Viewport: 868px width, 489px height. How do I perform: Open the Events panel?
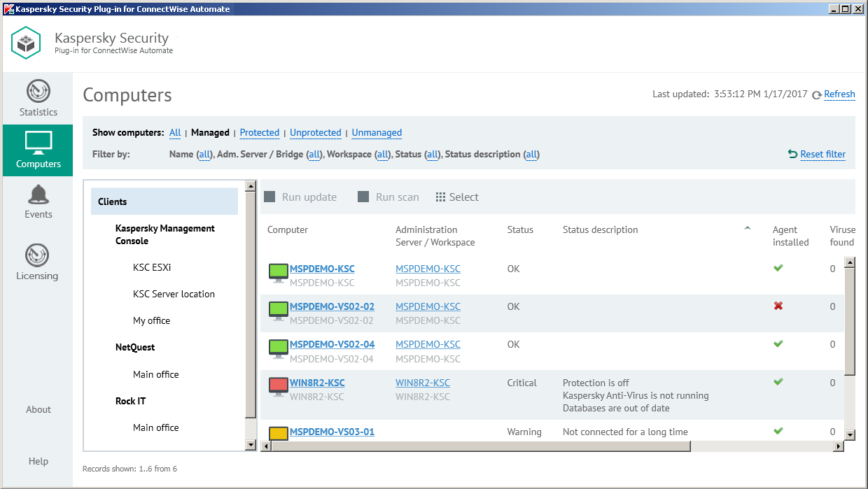coord(38,201)
